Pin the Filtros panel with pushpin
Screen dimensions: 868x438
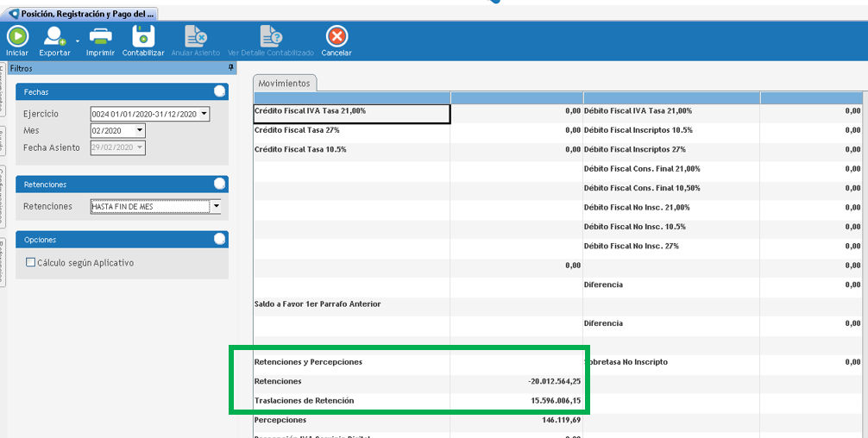click(230, 67)
